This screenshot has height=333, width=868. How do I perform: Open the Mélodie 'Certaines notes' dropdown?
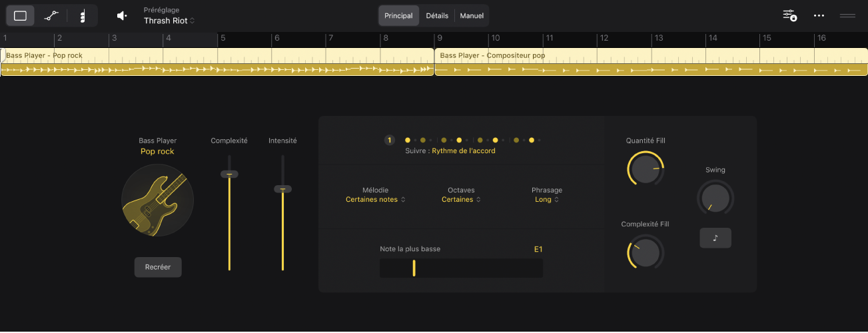click(375, 199)
